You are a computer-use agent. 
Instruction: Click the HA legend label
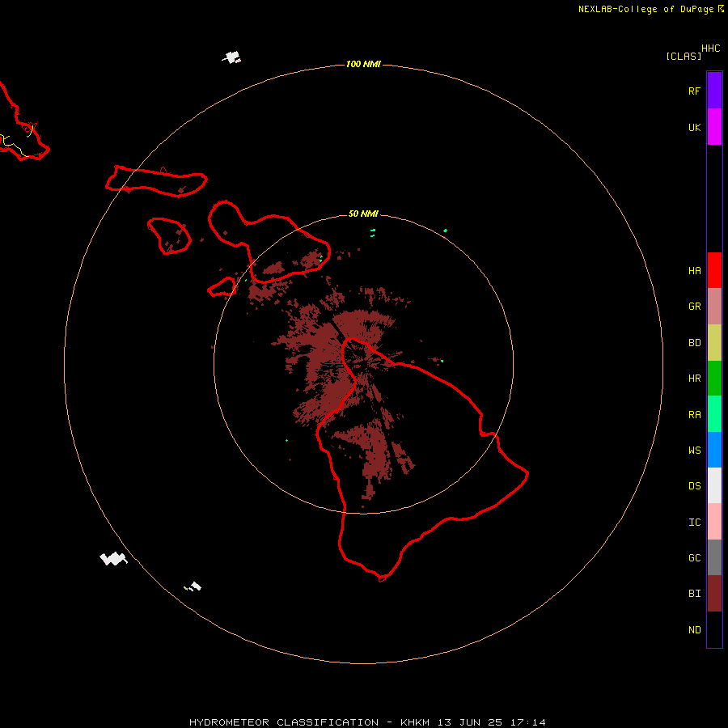tap(694, 270)
